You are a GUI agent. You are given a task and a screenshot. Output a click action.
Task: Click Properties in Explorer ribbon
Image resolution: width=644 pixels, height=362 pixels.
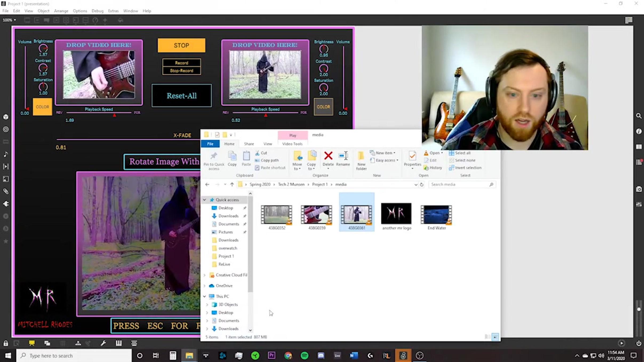(412, 159)
